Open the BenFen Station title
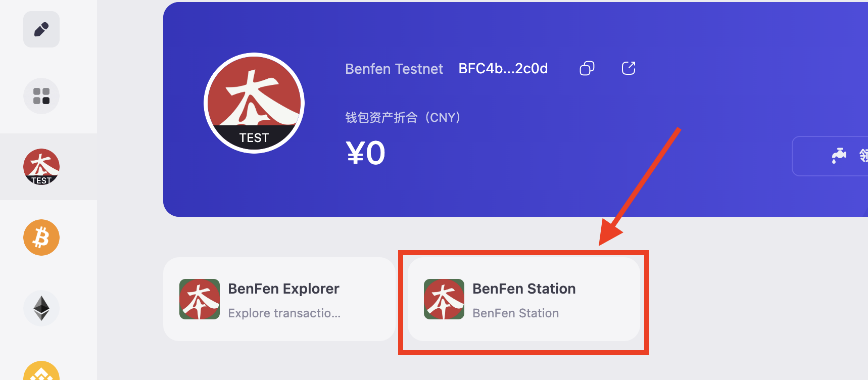The height and width of the screenshot is (380, 868). (524, 289)
